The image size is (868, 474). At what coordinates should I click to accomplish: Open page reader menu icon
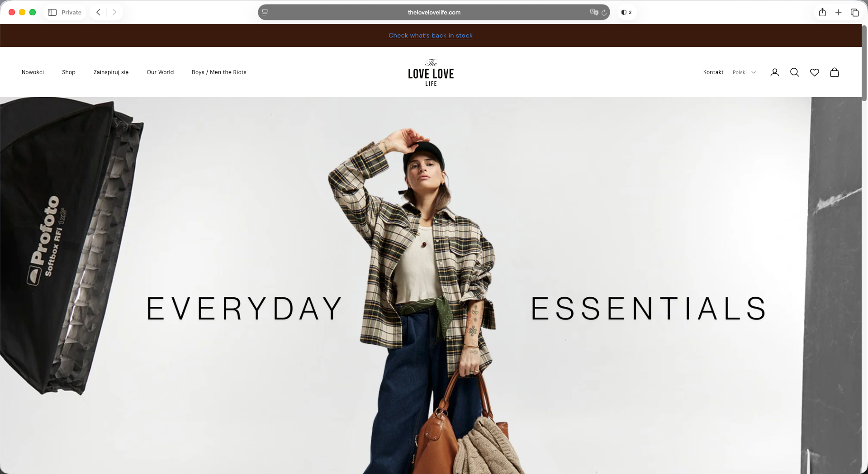(265, 12)
